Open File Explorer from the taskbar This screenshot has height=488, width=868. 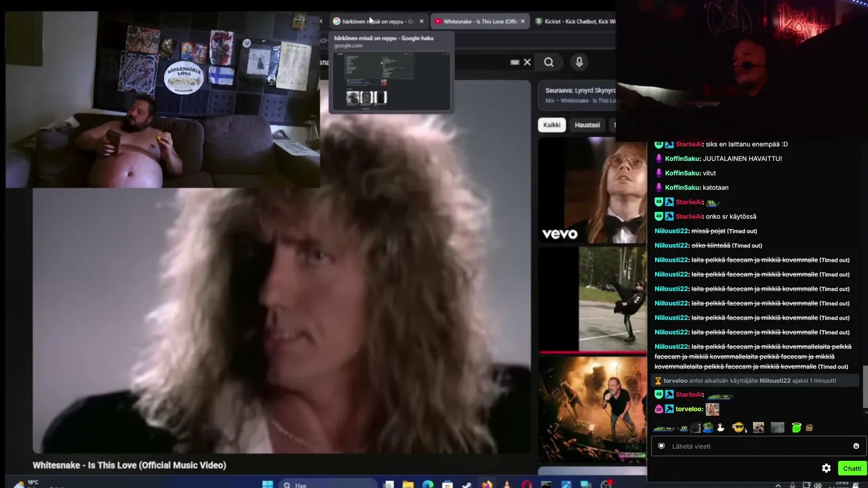click(408, 485)
